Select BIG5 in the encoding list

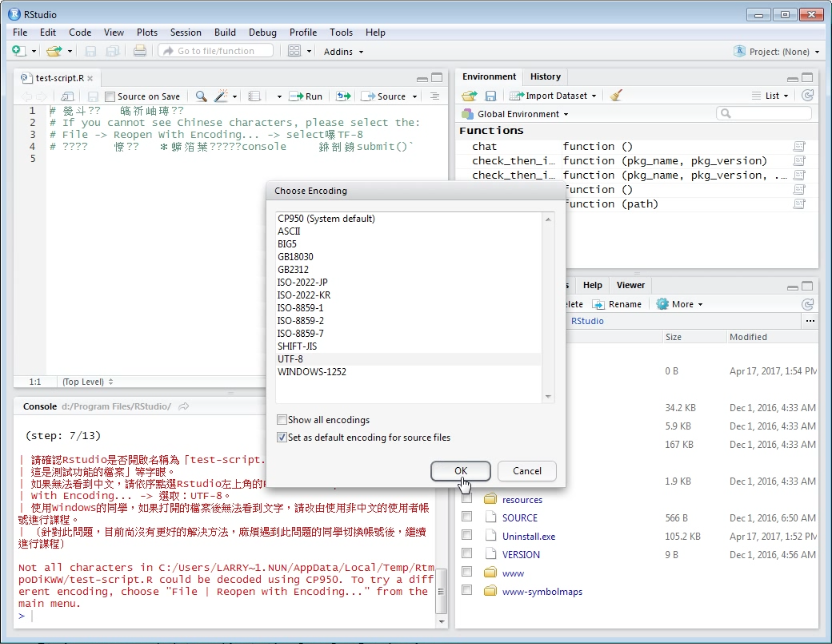pyautogui.click(x=409, y=244)
